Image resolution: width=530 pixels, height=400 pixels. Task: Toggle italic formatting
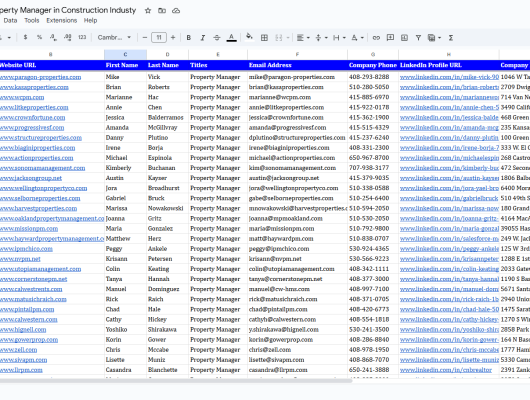(203, 38)
